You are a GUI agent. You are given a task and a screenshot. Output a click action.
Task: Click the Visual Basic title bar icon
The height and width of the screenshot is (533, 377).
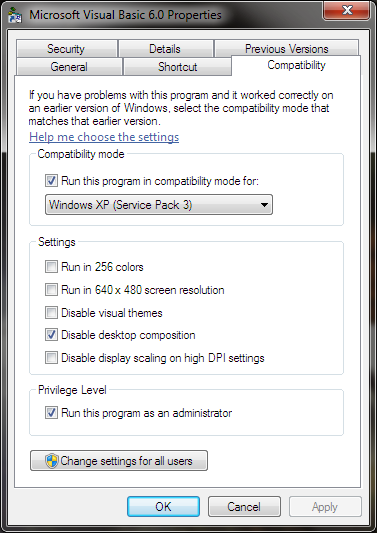[15, 15]
